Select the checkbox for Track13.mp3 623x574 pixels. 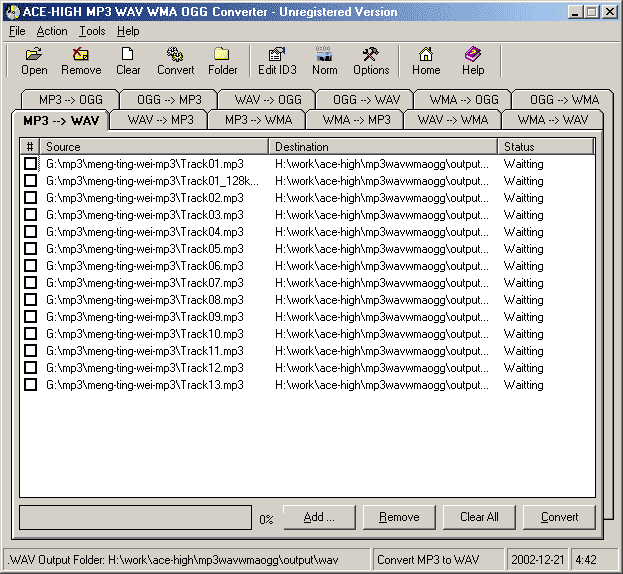pyautogui.click(x=30, y=385)
